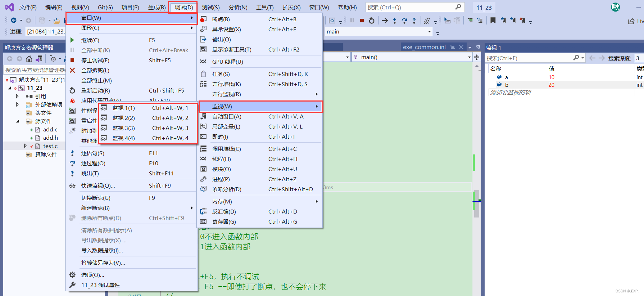
Task: Expand the 外部依赖项 tree node
Action: pos(17,104)
